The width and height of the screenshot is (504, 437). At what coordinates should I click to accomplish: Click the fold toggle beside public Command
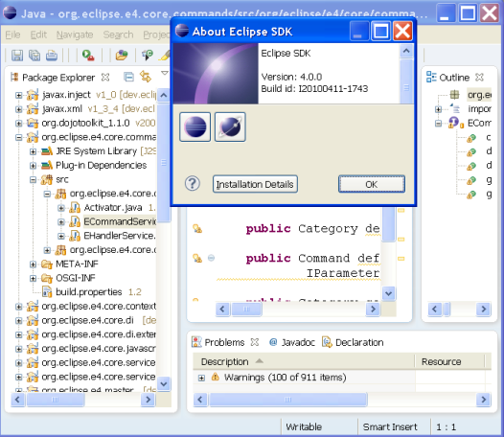tap(211, 258)
